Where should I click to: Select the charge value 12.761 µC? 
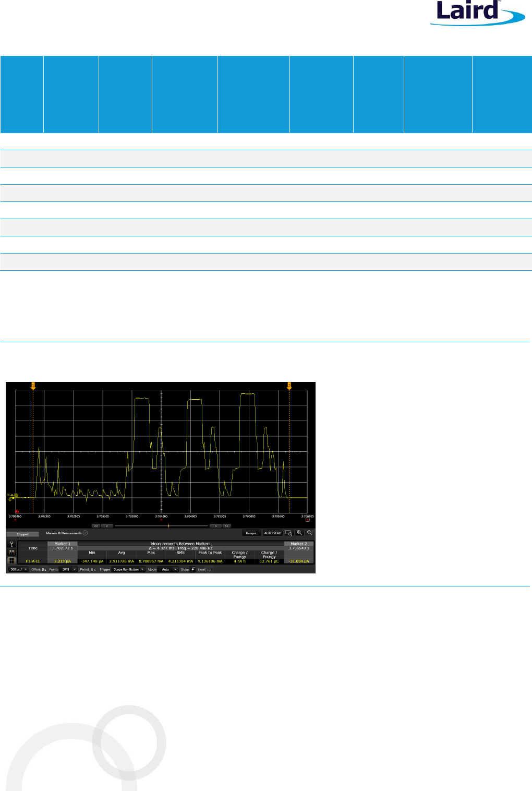tap(269, 561)
